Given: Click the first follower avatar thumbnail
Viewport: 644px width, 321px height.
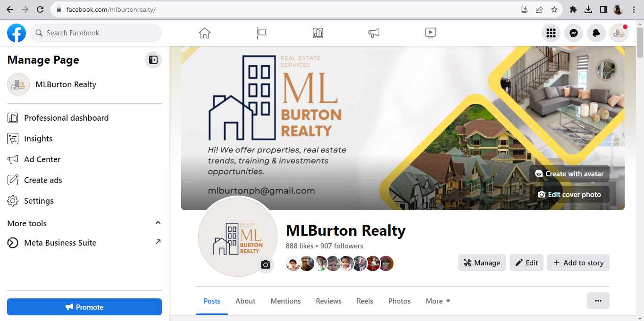Looking at the screenshot, I should pos(293,263).
